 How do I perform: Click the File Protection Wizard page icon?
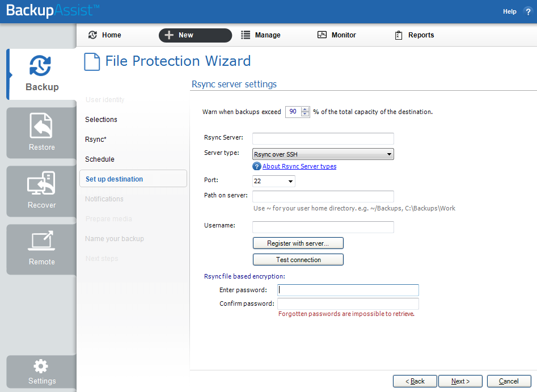pos(92,62)
